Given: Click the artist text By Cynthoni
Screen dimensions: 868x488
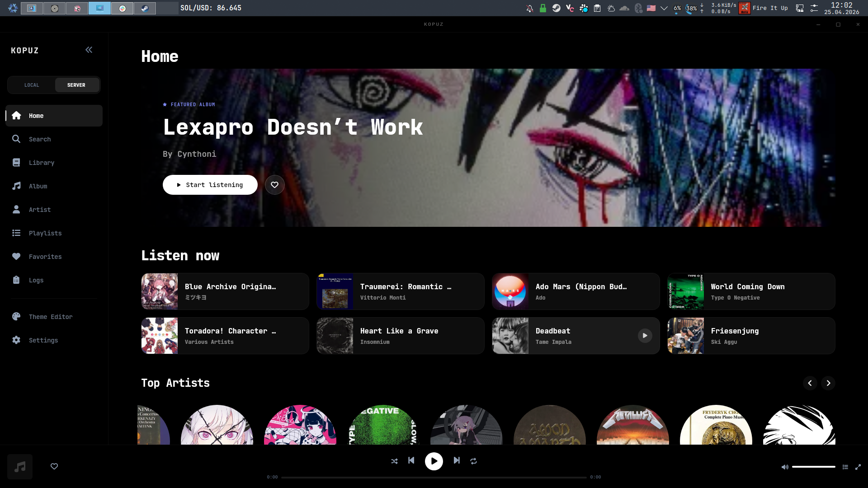Looking at the screenshot, I should [x=189, y=154].
